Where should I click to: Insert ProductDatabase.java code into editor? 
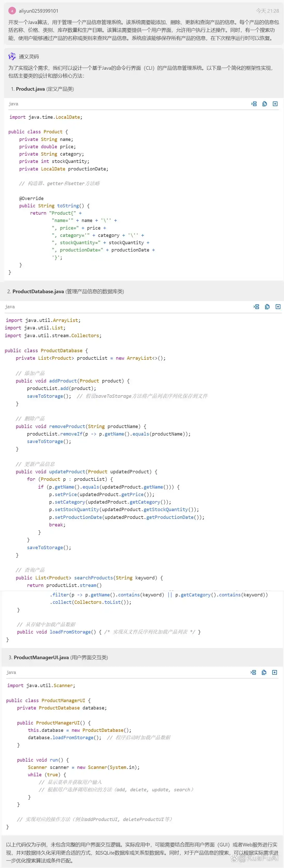256,307
